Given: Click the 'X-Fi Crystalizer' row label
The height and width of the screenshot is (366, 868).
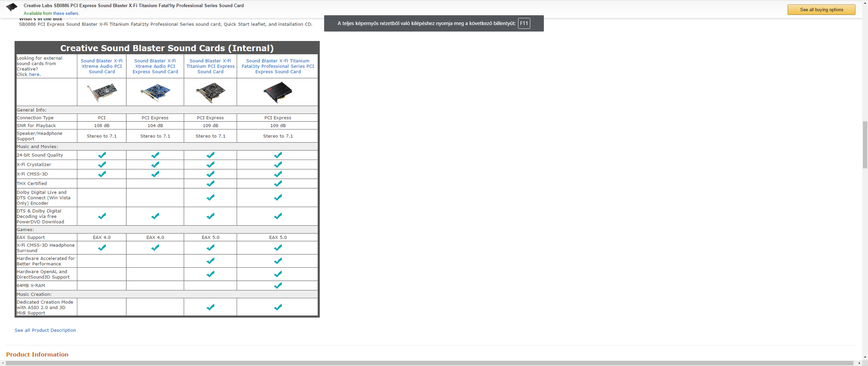Looking at the screenshot, I should click(x=34, y=165).
